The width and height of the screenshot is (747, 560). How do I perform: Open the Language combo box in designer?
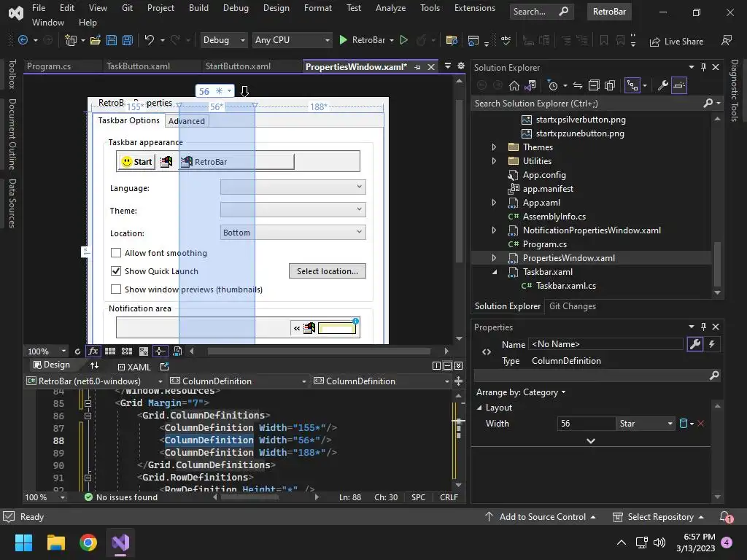tap(293, 187)
